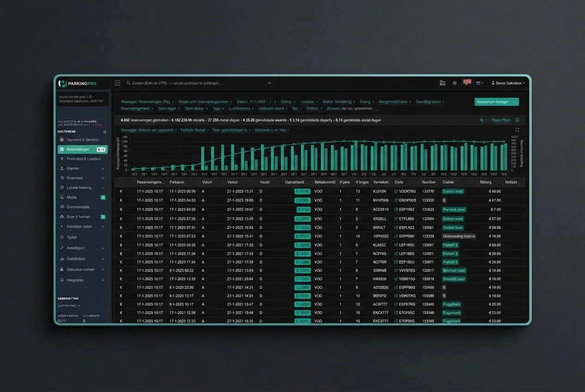585x392 pixels.
Task: Open the Reserveliegen menu item
Action: click(x=83, y=149)
